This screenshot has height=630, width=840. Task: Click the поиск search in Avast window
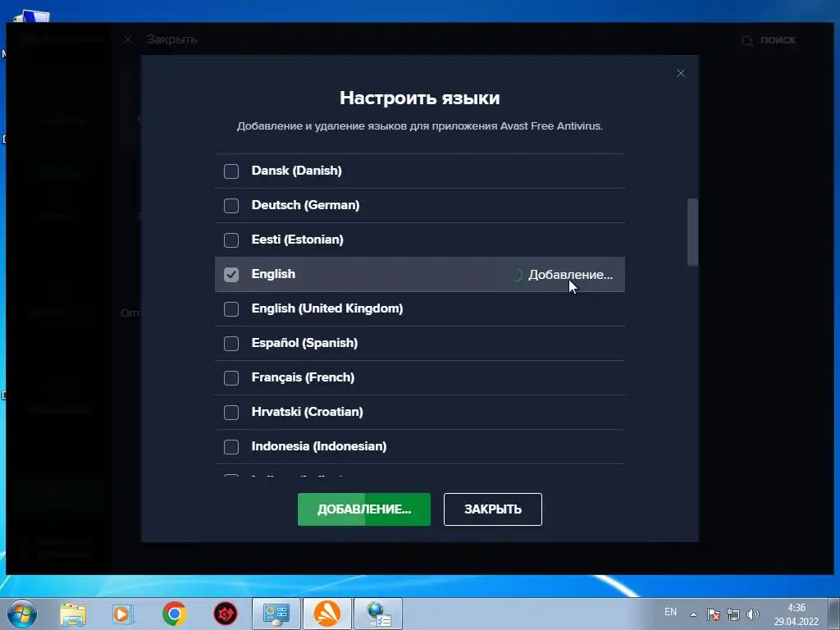[769, 40]
